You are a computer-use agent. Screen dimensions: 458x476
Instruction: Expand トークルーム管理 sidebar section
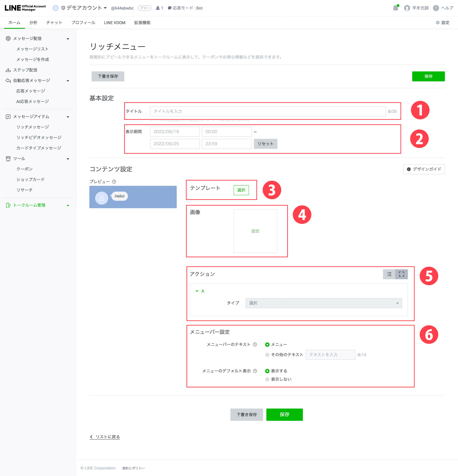68,206
